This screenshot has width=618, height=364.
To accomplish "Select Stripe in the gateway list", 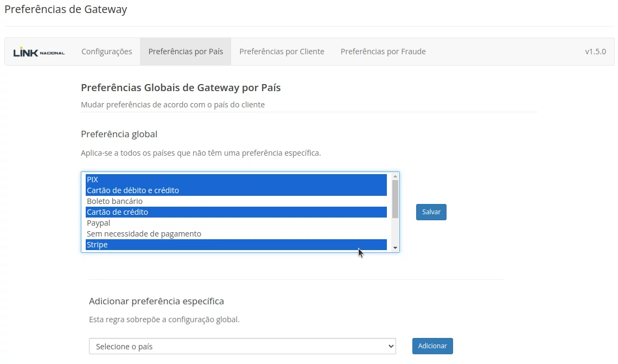I will click(x=236, y=245).
